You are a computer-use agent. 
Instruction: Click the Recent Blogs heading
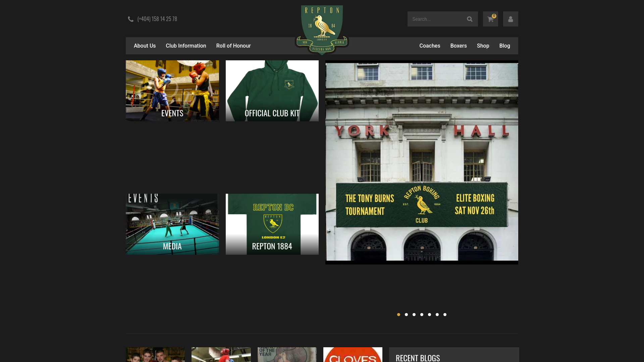click(418, 358)
